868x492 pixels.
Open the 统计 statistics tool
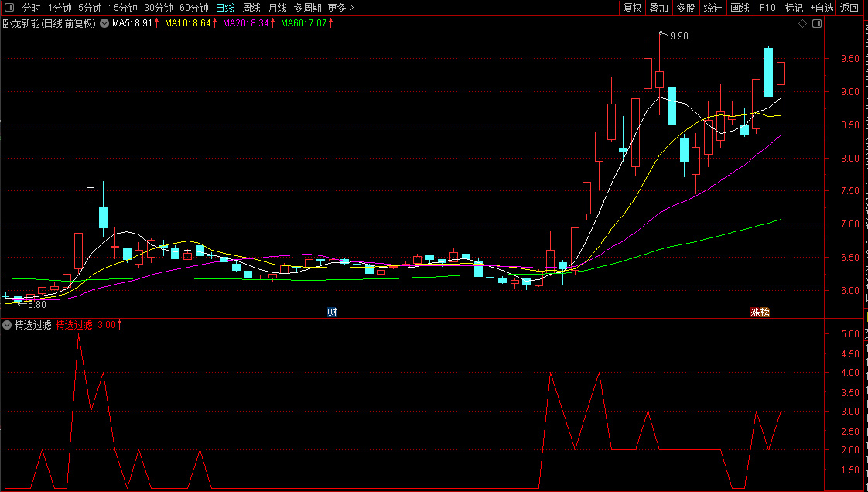713,8
